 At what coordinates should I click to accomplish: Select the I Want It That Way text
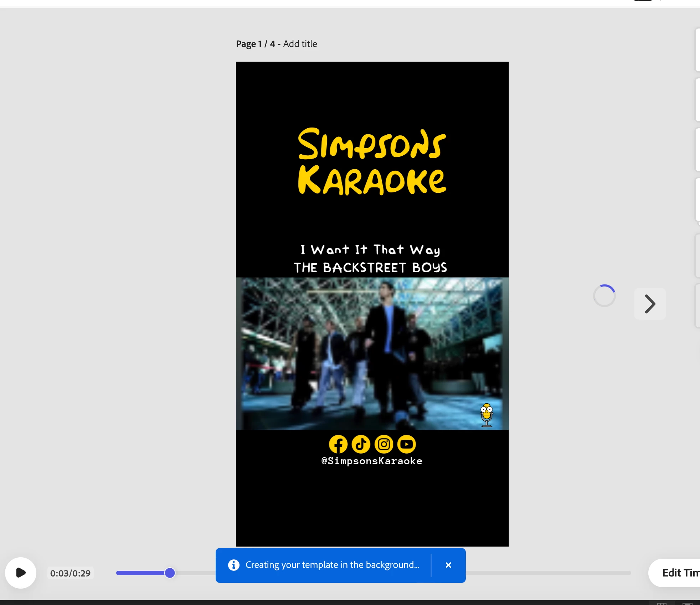pos(370,250)
